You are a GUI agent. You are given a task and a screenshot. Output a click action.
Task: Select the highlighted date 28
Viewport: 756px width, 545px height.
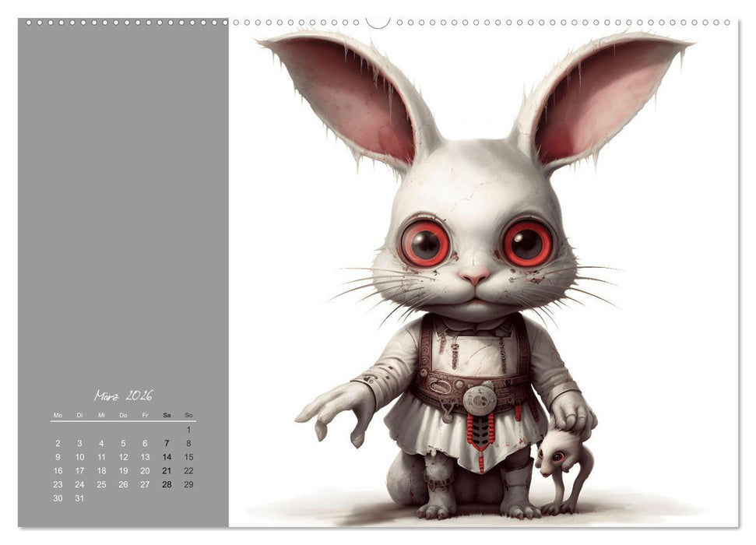pos(166,484)
